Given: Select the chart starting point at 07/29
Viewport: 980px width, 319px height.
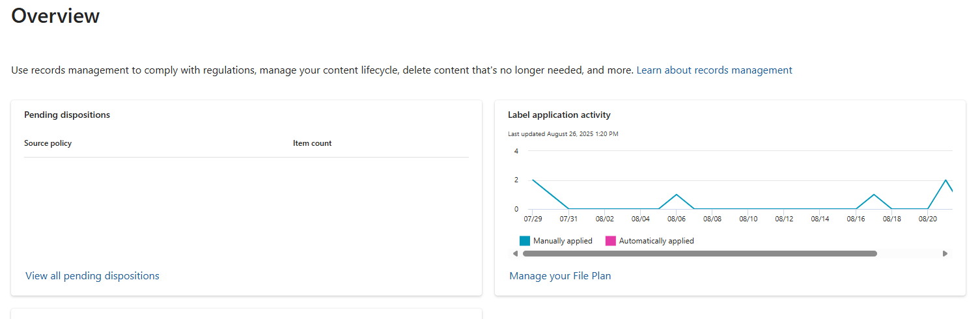Looking at the screenshot, I should click(533, 180).
